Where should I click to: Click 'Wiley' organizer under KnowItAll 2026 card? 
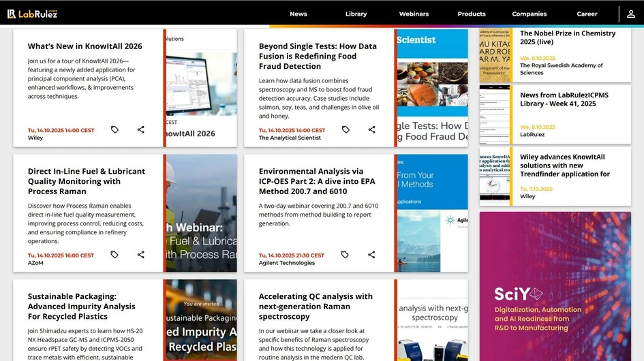pyautogui.click(x=35, y=138)
